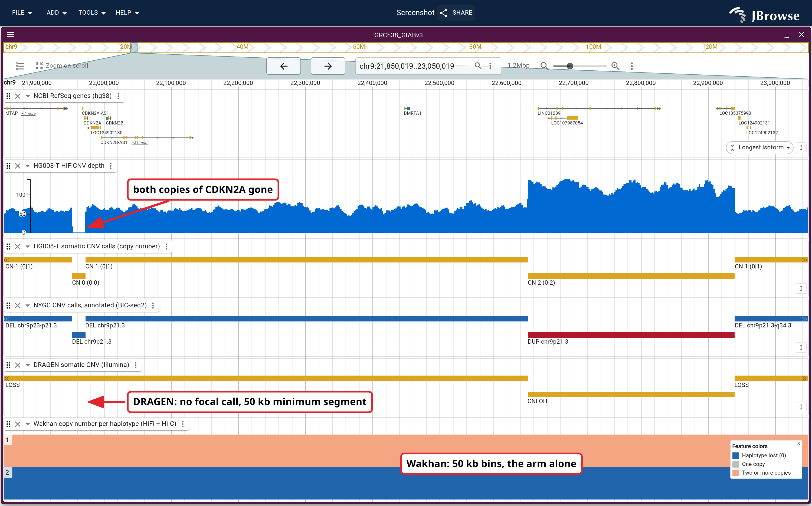Open NCBI RefSeq genes track menu dots

coord(118,96)
